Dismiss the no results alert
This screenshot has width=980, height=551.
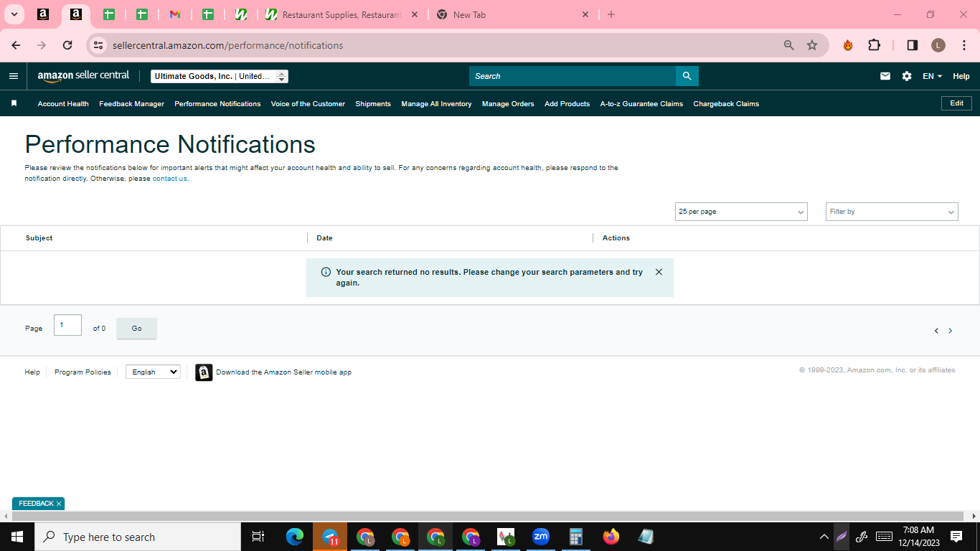[659, 272]
